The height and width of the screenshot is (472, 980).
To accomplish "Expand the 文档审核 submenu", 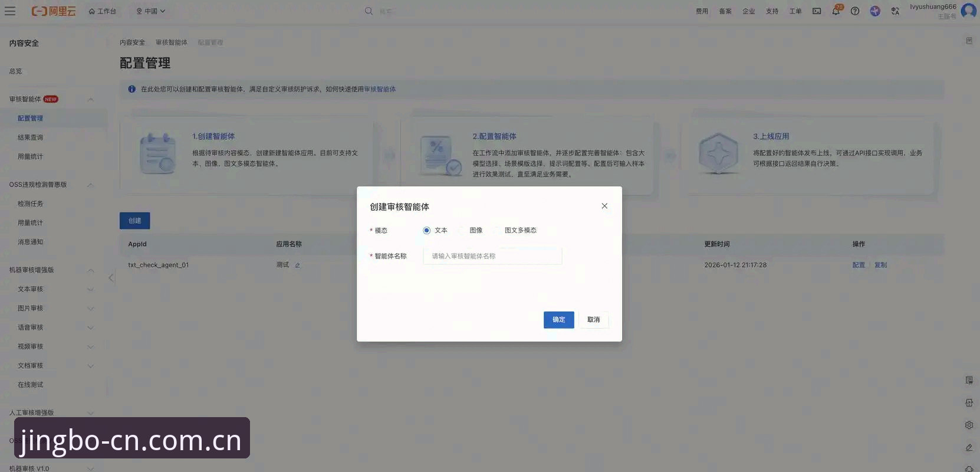I will coord(90,366).
